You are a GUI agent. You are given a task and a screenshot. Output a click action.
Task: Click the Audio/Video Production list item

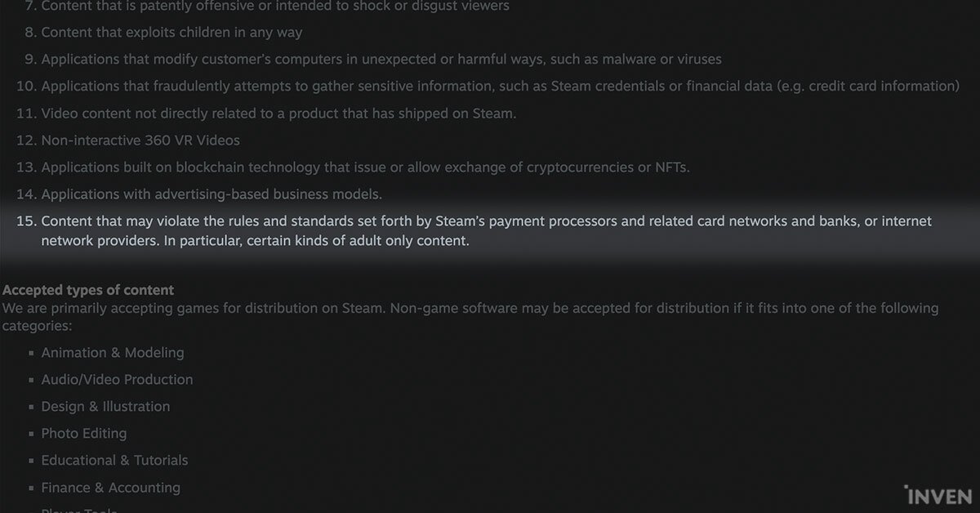click(117, 380)
